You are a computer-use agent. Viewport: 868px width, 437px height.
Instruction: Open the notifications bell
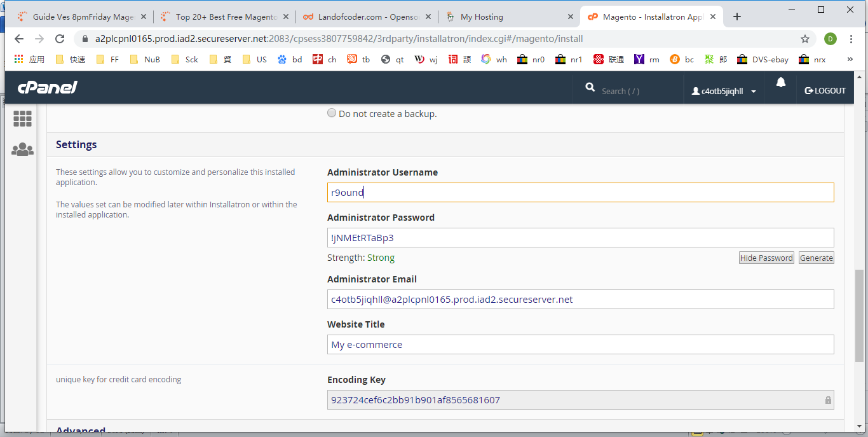pyautogui.click(x=781, y=82)
